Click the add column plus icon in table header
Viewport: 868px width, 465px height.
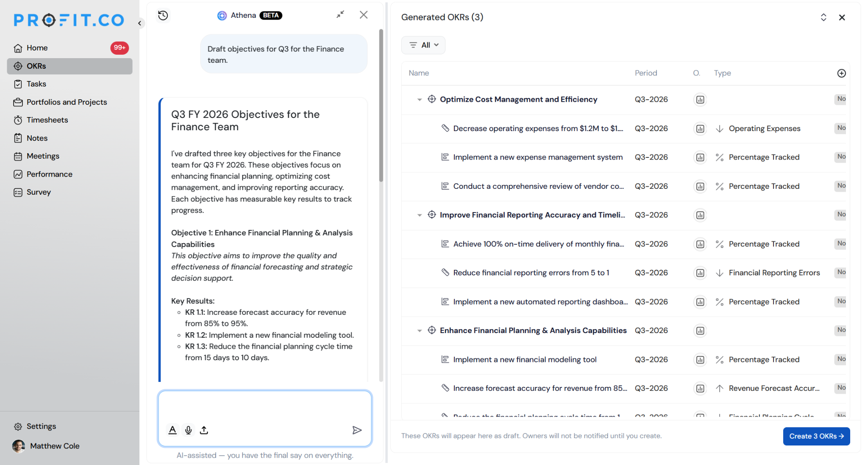pos(842,73)
